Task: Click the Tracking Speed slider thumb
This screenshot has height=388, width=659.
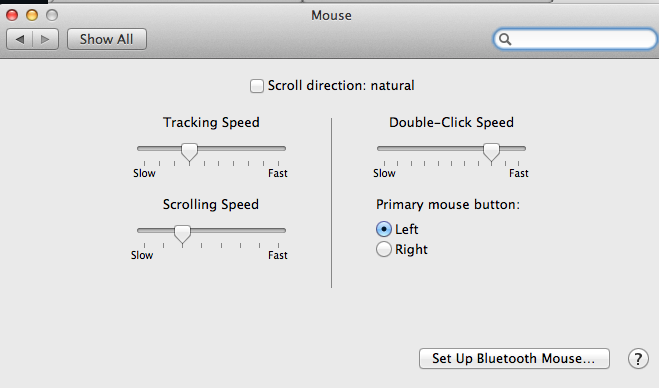Action: tap(190, 152)
